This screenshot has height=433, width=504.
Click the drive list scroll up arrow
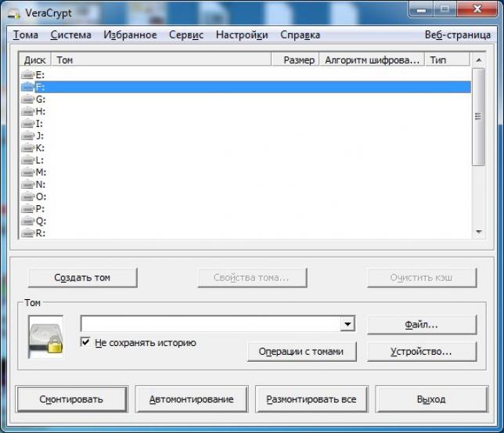479,60
